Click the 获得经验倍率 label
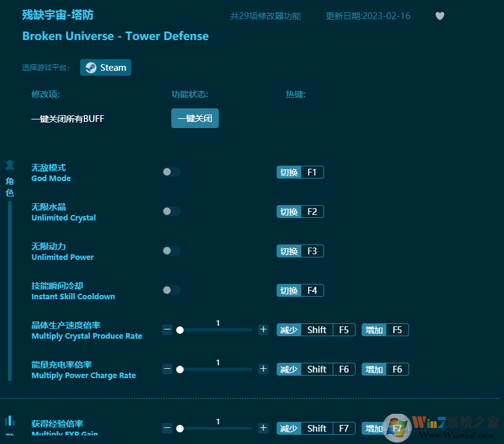Viewport: 504px width, 444px height. [x=57, y=424]
